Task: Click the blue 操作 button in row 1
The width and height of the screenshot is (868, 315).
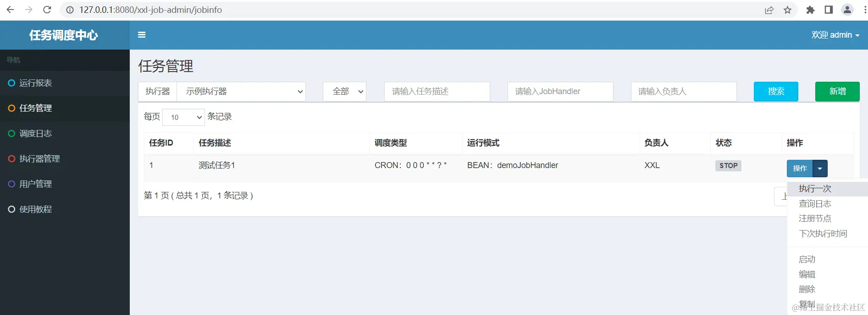Action: coord(800,169)
